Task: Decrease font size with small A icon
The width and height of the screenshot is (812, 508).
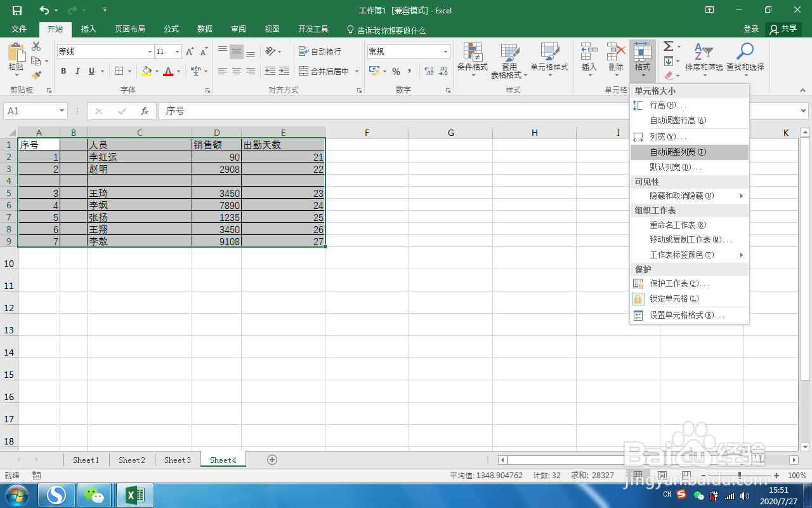Action: pyautogui.click(x=204, y=52)
